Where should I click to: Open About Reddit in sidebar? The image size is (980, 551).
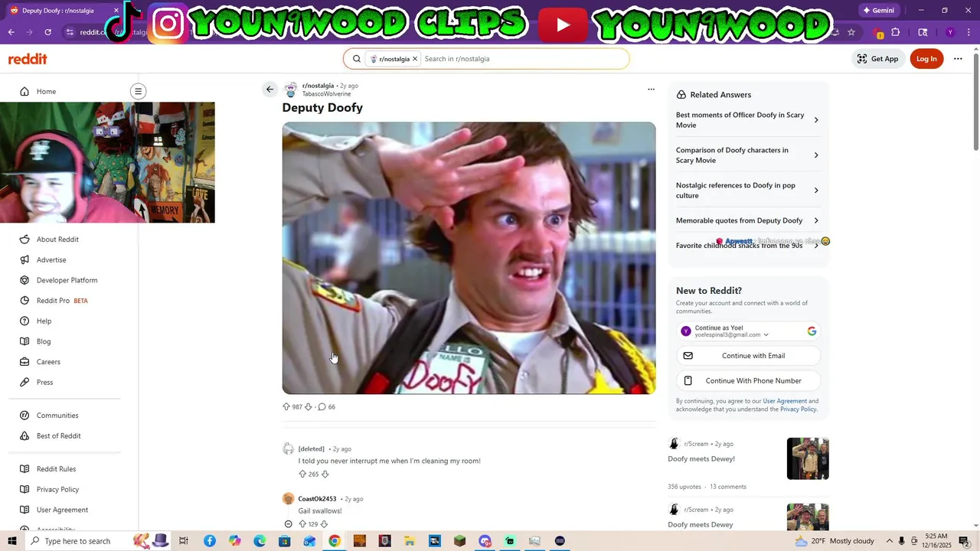pos(57,240)
